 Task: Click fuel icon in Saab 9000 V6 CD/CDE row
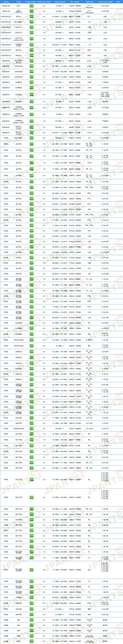pyautogui.click(x=31, y=636)
